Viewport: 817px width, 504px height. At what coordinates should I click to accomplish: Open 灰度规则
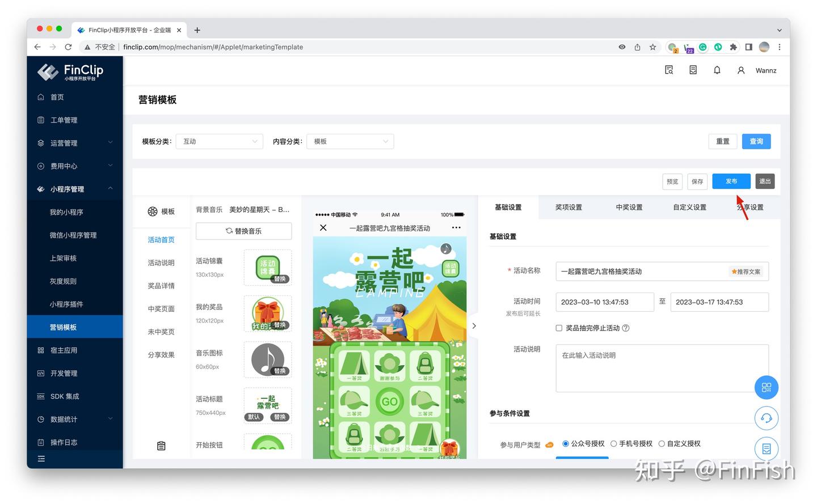tap(63, 281)
